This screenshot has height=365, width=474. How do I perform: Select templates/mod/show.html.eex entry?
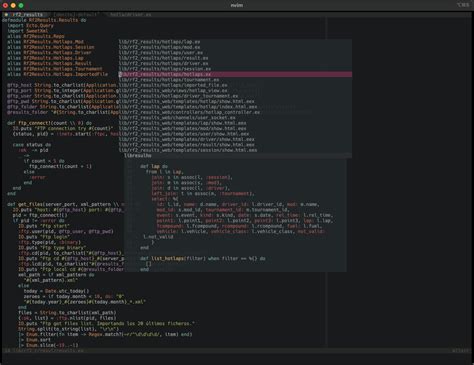[x=183, y=128]
